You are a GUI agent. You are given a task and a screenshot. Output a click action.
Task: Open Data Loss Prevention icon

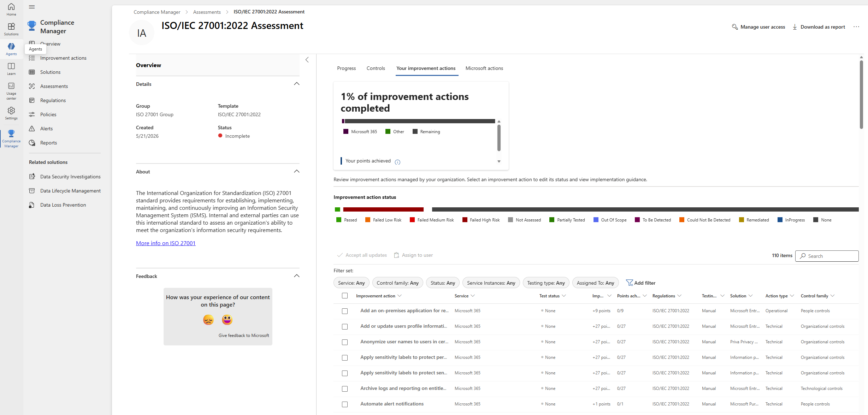click(32, 205)
